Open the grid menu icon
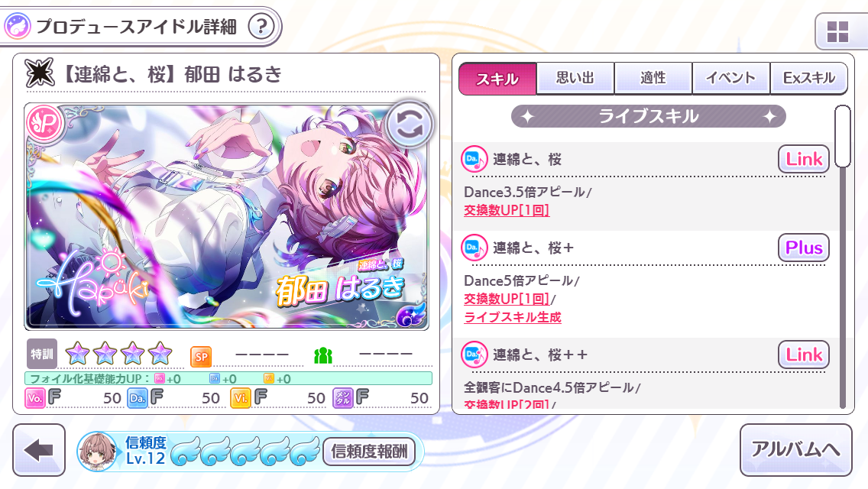This screenshot has height=489, width=868. [837, 32]
